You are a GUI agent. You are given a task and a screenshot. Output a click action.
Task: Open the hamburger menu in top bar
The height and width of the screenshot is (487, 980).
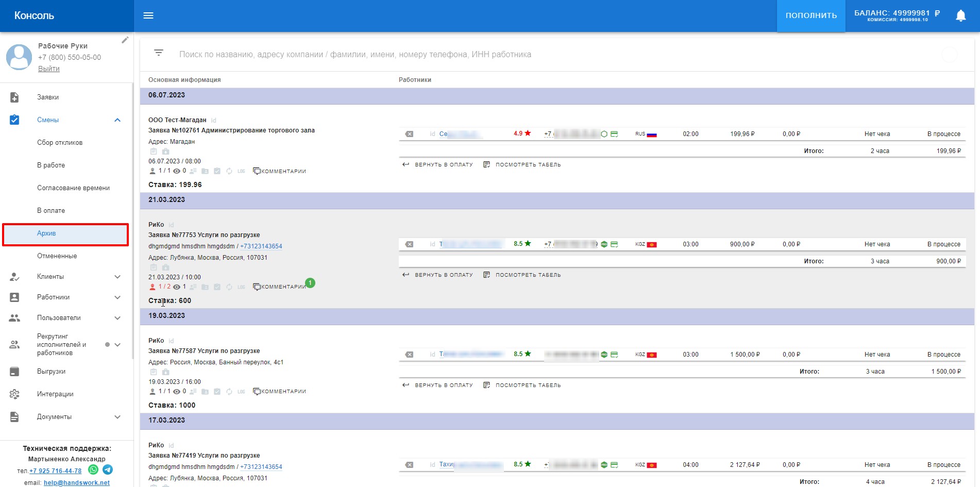click(x=148, y=15)
